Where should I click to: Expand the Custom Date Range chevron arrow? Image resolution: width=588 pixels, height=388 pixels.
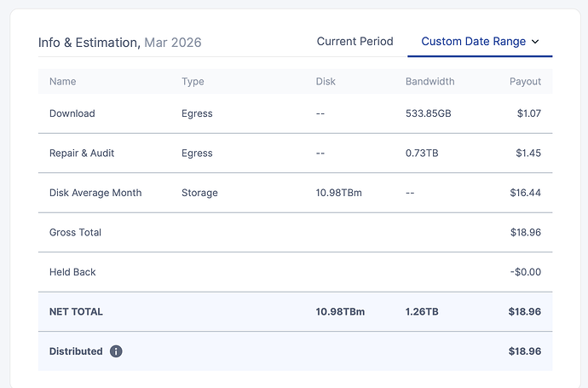[x=535, y=41]
